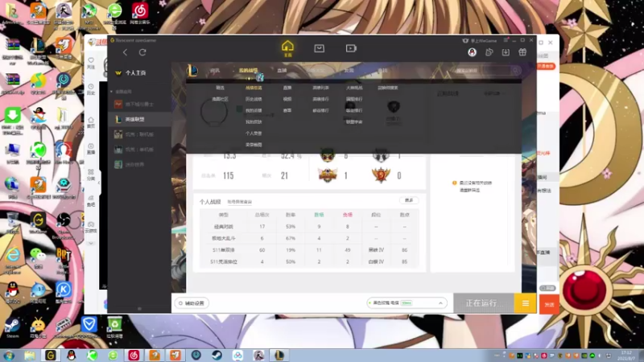Click the 首页 icon in the back window sidebar
Screen dimensions: 644x362
point(91,123)
